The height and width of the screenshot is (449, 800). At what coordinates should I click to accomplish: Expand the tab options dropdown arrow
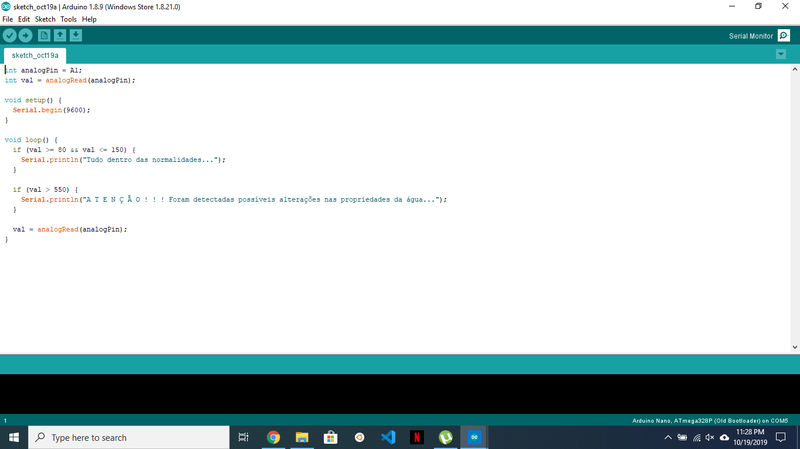tap(781, 54)
